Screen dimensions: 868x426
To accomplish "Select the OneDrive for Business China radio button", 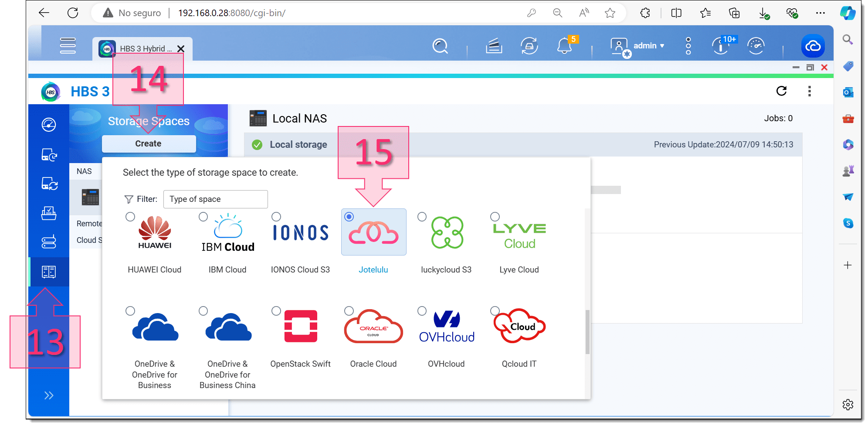I will [x=203, y=311].
